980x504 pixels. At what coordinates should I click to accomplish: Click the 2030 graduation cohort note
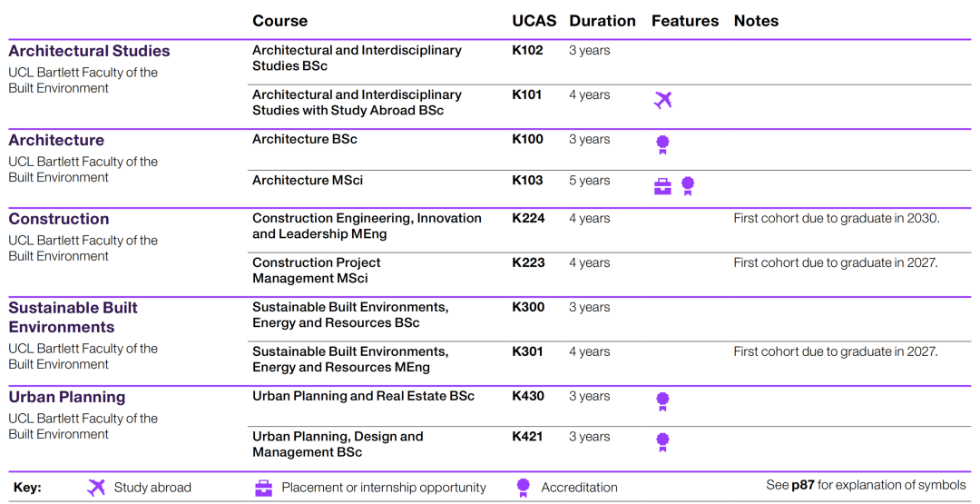836,218
